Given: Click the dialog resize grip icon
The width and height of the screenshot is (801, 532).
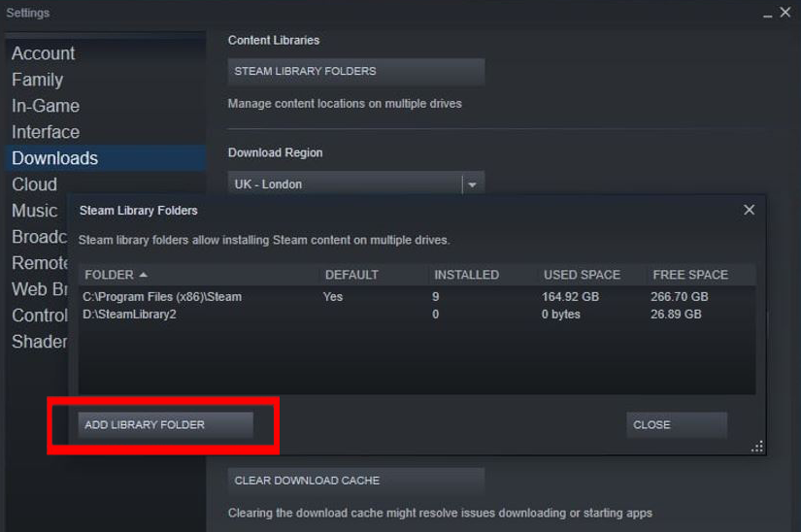Looking at the screenshot, I should tap(757, 447).
